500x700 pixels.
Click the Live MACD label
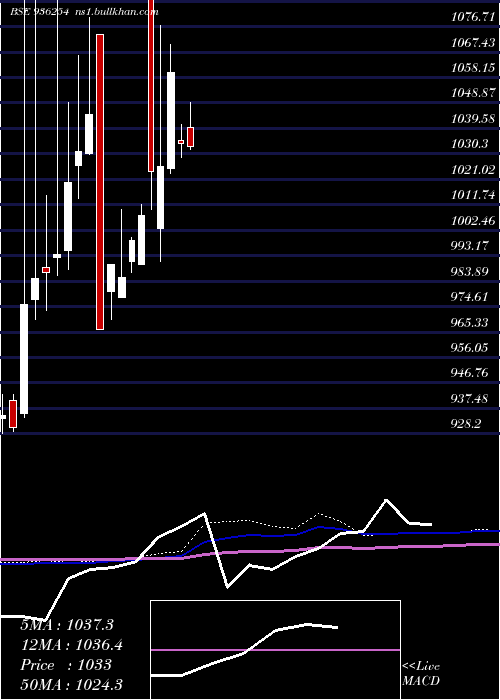click(x=421, y=674)
